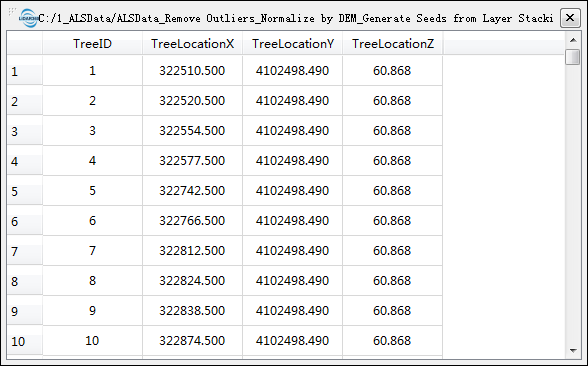Click X value 322577.500
Image resolution: width=588 pixels, height=366 pixels.
pos(192,160)
